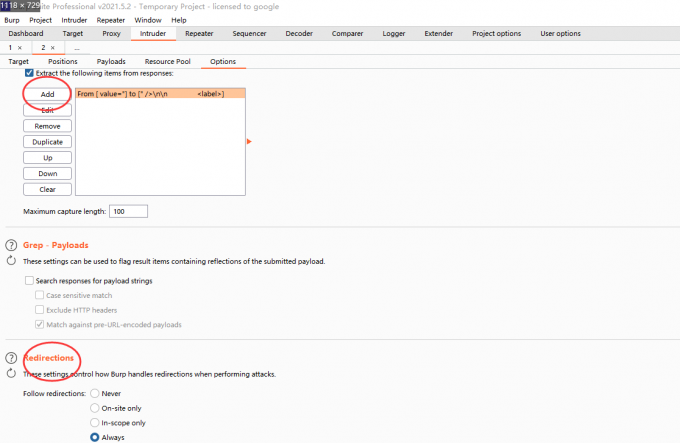Click the Edit button for extract item
The image size is (680, 443).
(47, 110)
